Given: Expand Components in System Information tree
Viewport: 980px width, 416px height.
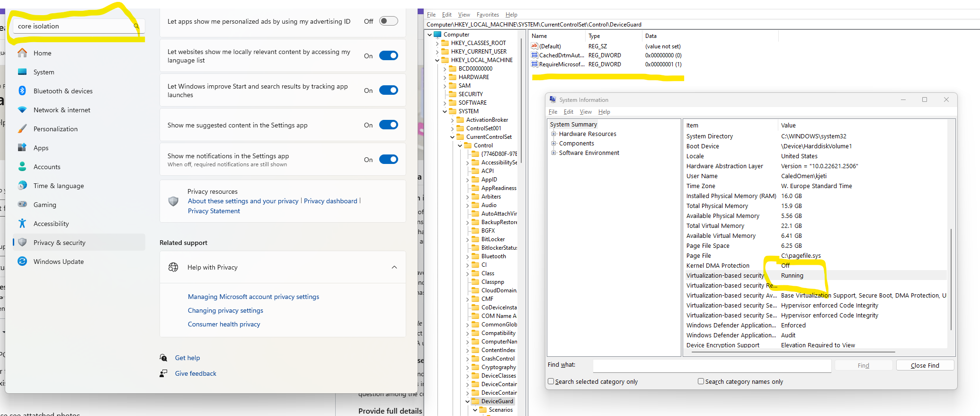Looking at the screenshot, I should click(553, 144).
